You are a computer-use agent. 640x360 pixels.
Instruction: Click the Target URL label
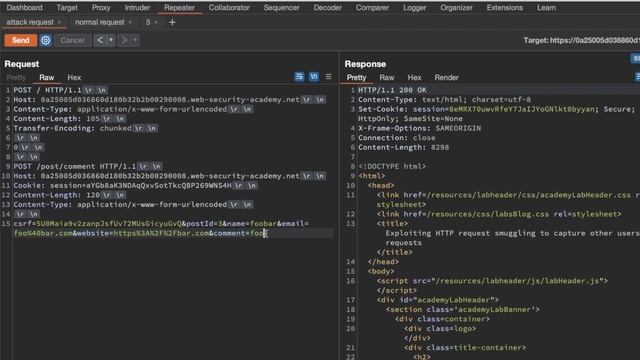582,40
